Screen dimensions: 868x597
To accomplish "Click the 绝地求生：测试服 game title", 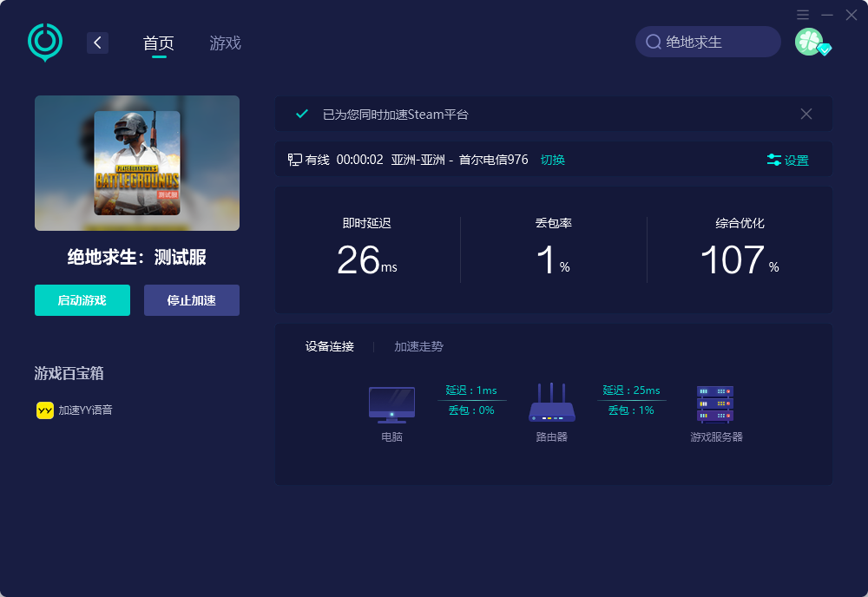I will coord(137,257).
